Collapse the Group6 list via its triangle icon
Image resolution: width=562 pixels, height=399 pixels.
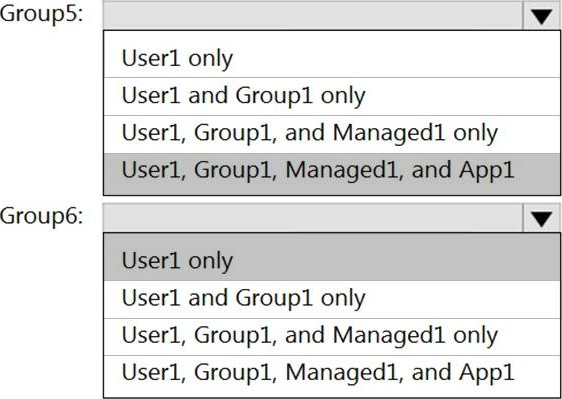(x=542, y=219)
